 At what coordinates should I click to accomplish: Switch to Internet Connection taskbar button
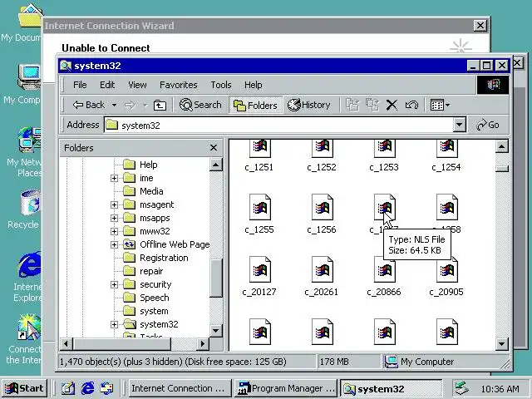click(179, 388)
